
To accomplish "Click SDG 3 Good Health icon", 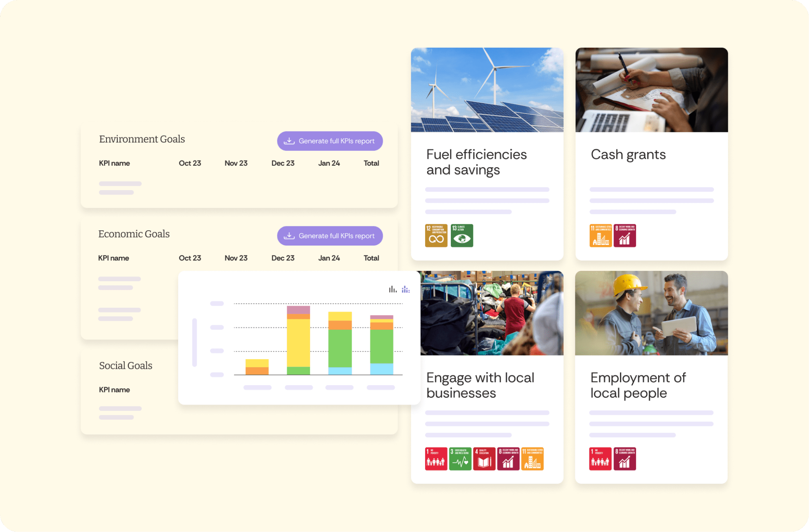I will click(x=460, y=459).
